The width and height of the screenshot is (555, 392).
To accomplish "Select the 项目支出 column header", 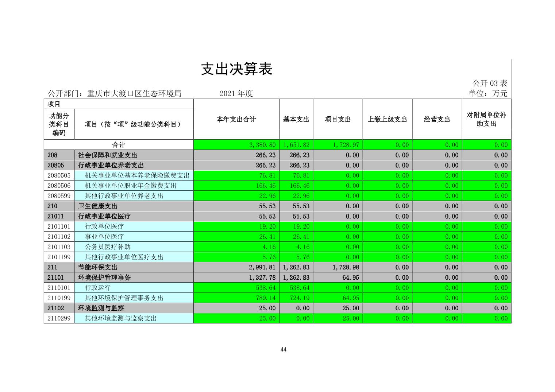I will 338,119.
